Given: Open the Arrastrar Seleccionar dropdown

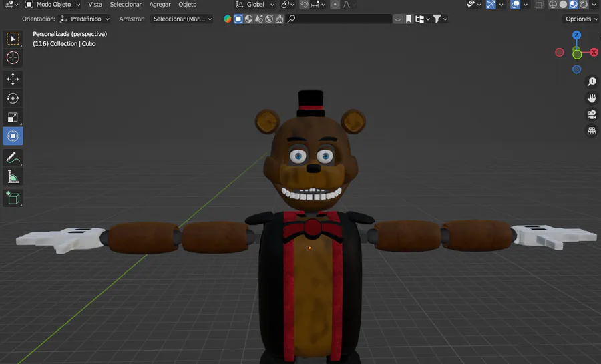Looking at the screenshot, I should (181, 19).
